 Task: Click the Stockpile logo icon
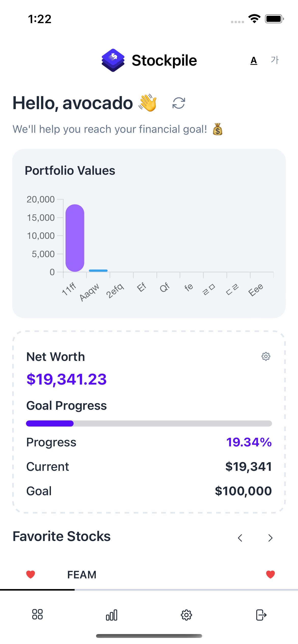[x=113, y=60]
